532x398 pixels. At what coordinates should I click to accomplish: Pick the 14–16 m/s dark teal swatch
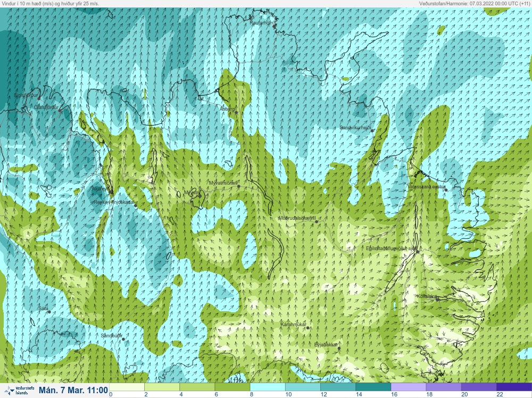coord(373,387)
